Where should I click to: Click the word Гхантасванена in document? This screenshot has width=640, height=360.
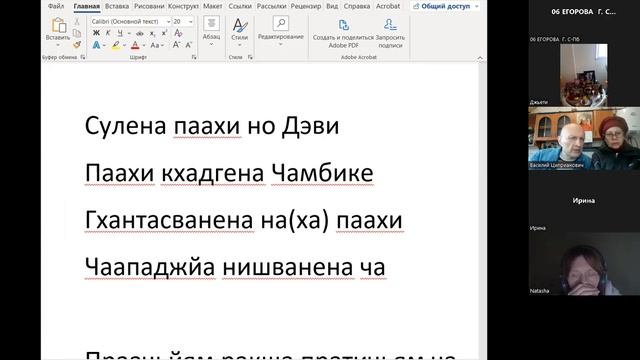169,220
